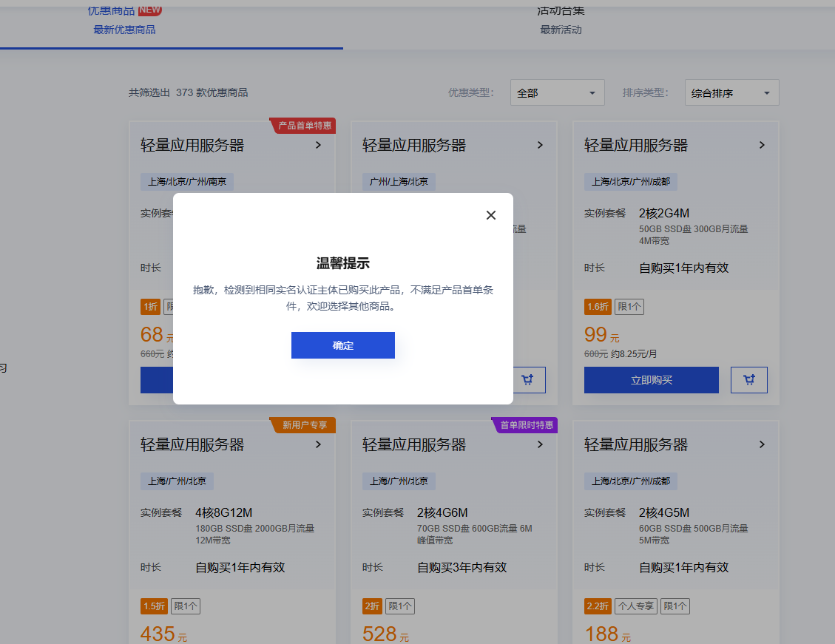Screen dimensions: 835x644
Task: Click the 1.6折 discount tag
Action: tap(598, 307)
